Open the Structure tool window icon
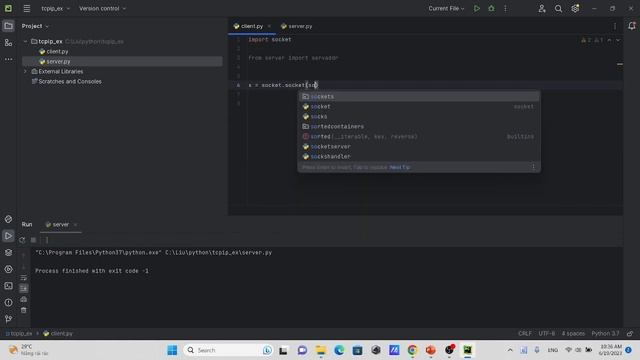640x360 pixels. click(8, 42)
